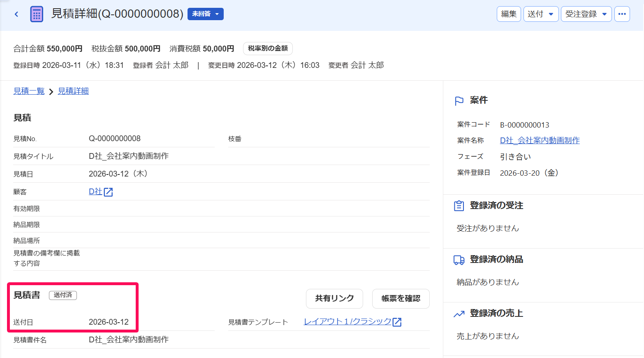Screen dimensions: 644x358
Task: Select 税抜金額 500,000円 text
Action: (126, 49)
